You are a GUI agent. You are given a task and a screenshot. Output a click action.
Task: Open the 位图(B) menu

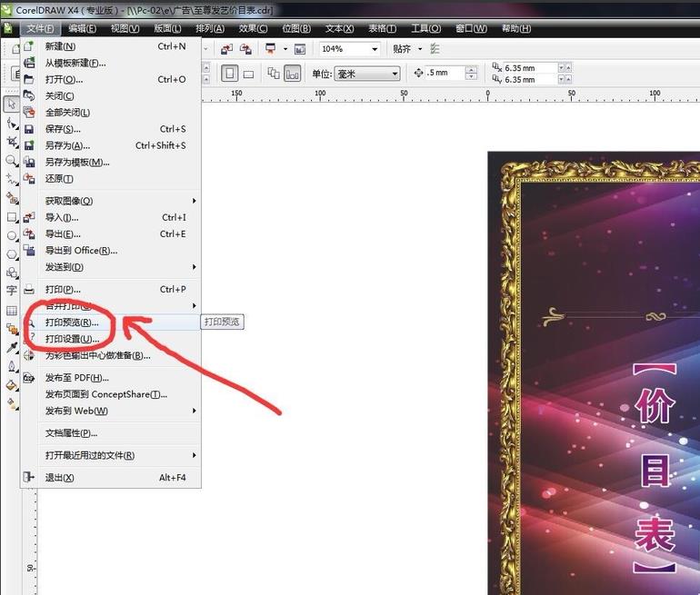(296, 28)
